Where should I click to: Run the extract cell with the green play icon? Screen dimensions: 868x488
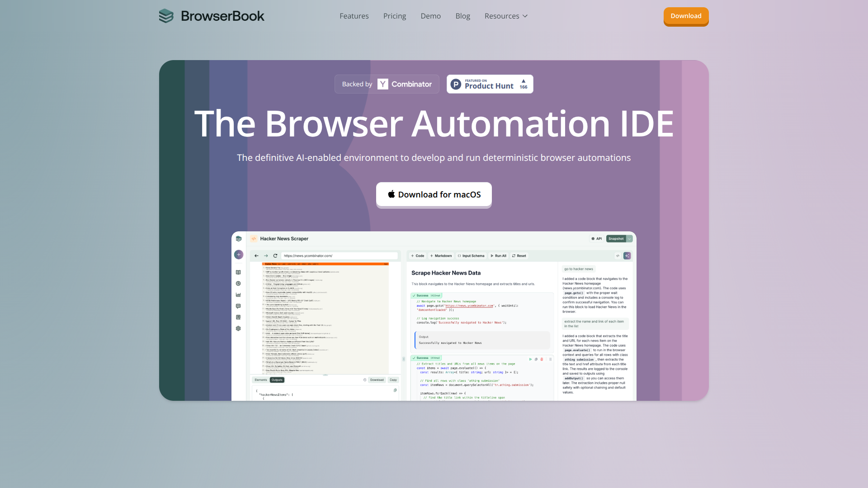[x=530, y=359]
